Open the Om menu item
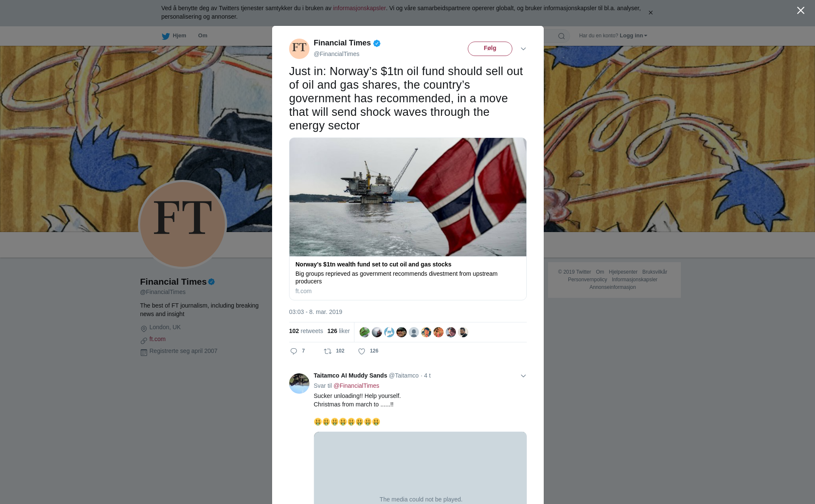Viewport: 815px width, 504px height. click(x=202, y=36)
